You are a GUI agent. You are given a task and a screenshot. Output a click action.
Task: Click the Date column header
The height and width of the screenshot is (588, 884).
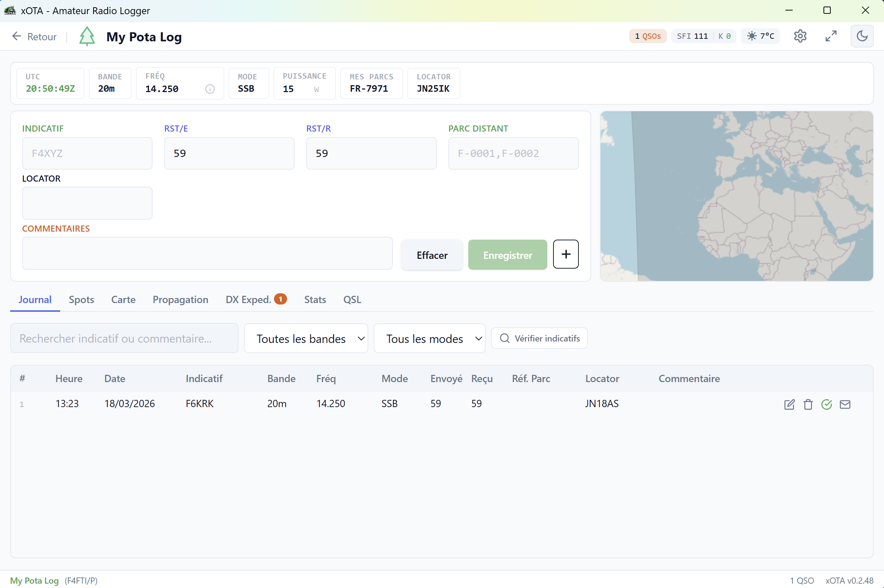[x=115, y=379]
